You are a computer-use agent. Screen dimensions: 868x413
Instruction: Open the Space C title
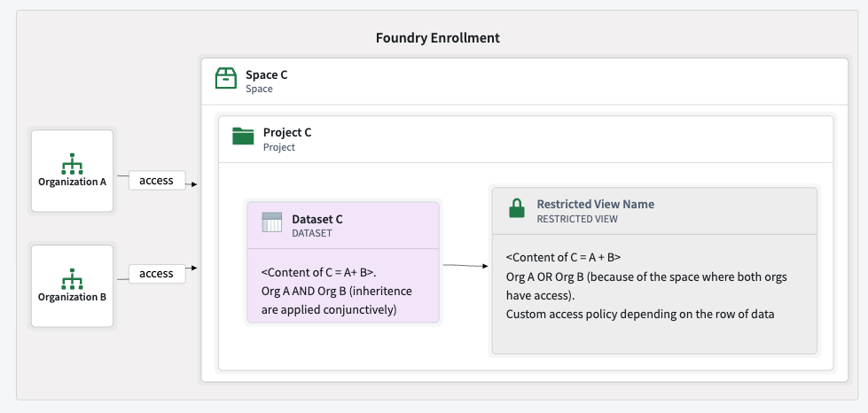coord(266,75)
